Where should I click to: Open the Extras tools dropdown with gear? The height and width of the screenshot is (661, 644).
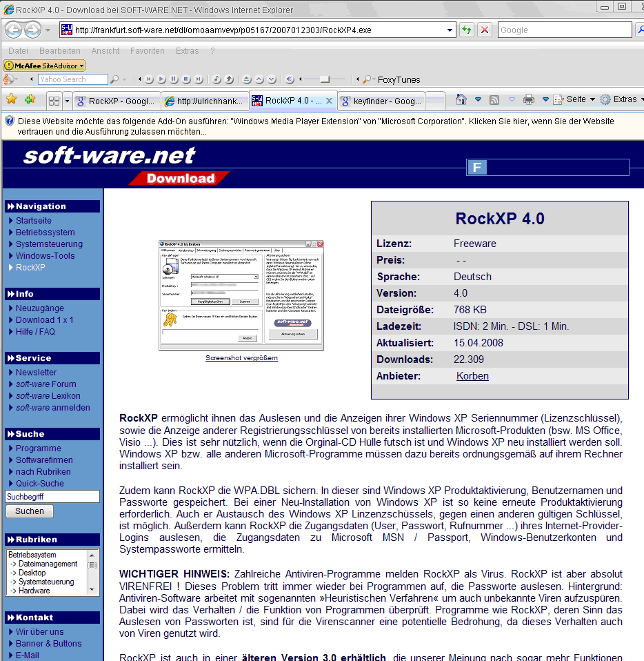point(622,99)
